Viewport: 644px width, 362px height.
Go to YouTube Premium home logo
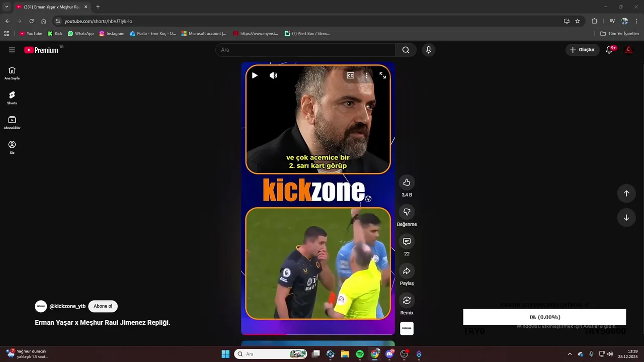pos(41,50)
